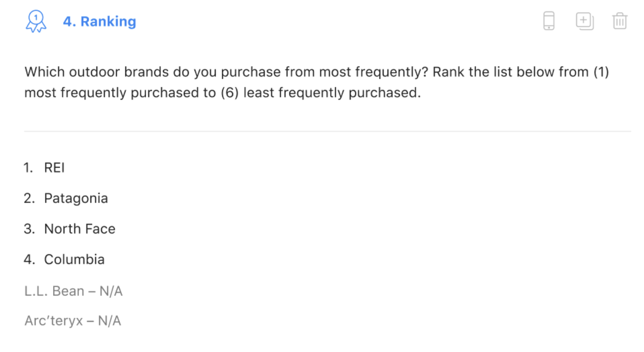Click the N/A label next to L.L. Bean
The image size is (644, 352).
click(x=111, y=291)
